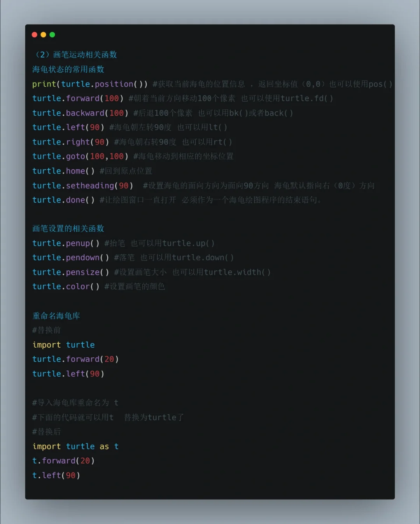Click the heading '重命名海龟库'

(x=56, y=316)
